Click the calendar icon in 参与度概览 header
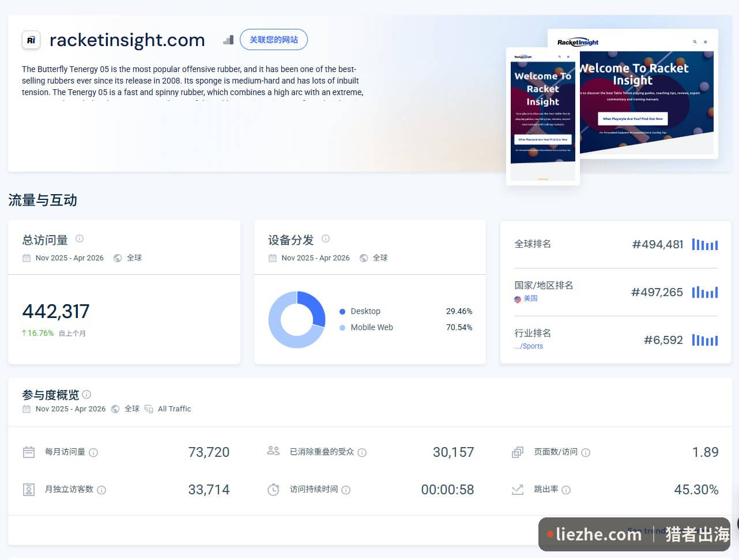 tap(27, 409)
